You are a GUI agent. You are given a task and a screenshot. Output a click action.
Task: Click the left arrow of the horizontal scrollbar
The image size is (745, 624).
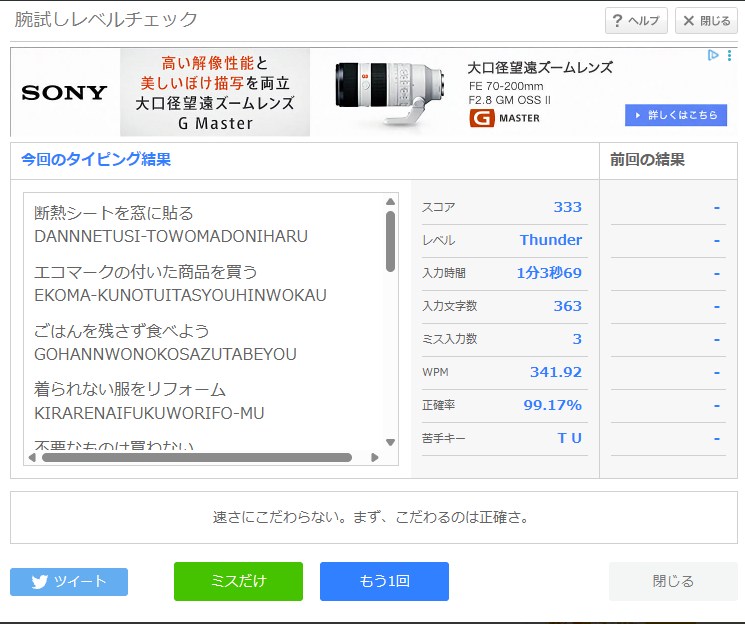32,458
